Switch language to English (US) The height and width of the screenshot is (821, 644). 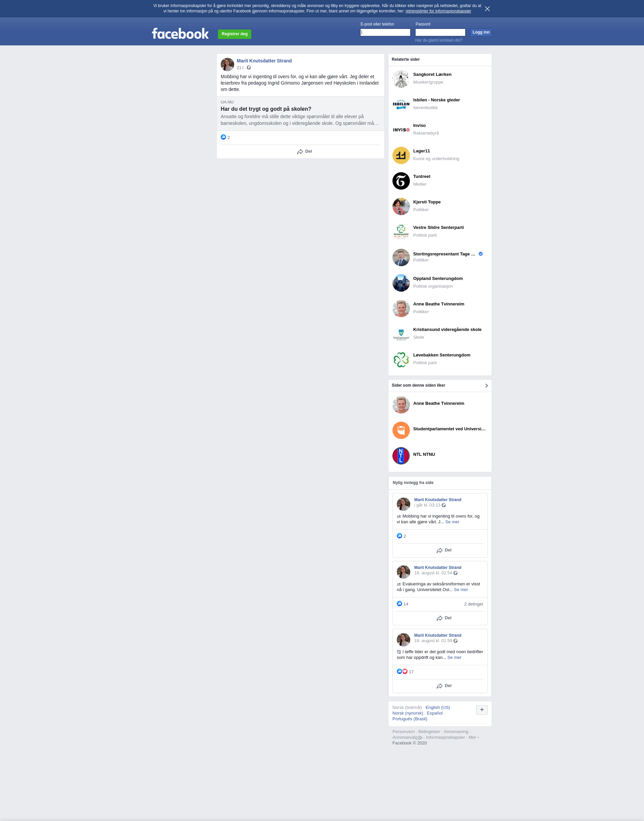coord(437,708)
